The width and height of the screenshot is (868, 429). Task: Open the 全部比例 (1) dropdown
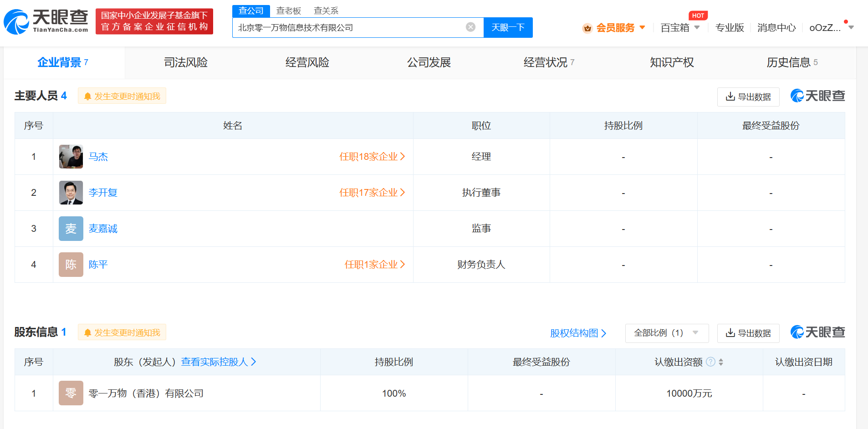667,333
